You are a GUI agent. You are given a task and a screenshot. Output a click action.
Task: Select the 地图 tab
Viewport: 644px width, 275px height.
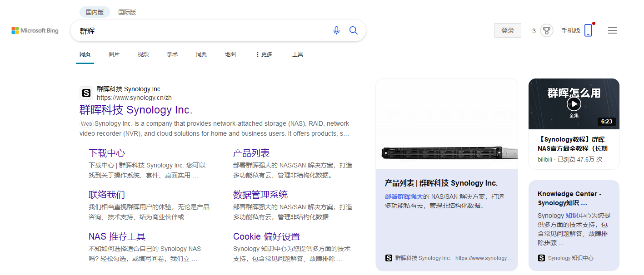[x=230, y=54]
